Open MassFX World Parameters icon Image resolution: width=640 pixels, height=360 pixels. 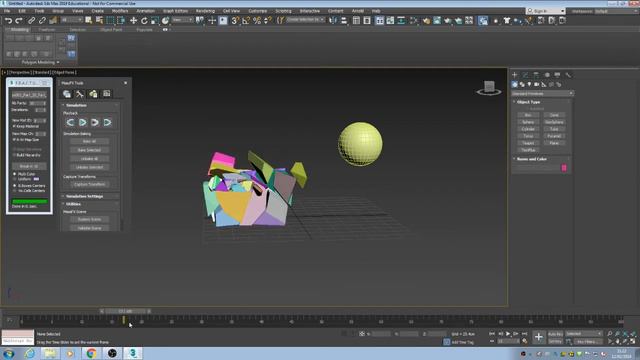click(x=67, y=94)
